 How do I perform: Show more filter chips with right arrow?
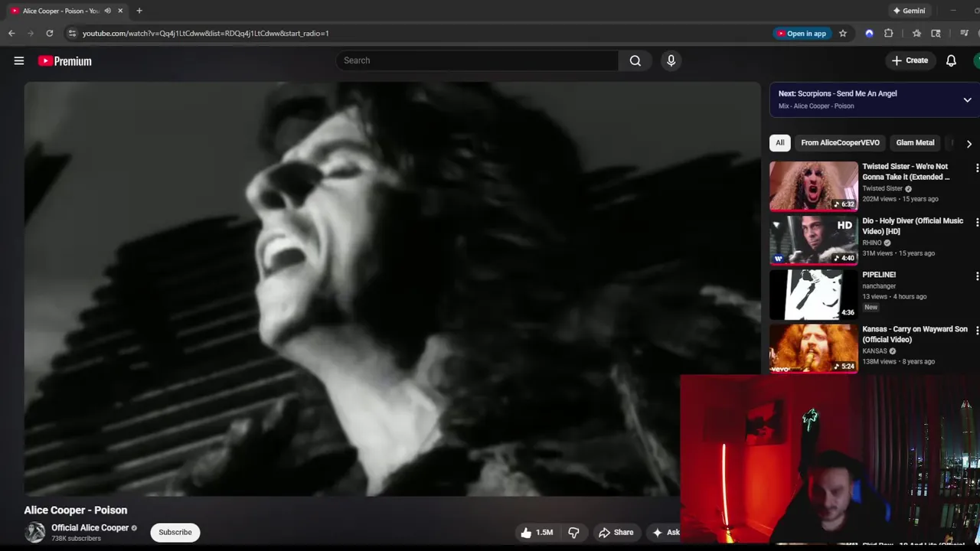pos(969,144)
